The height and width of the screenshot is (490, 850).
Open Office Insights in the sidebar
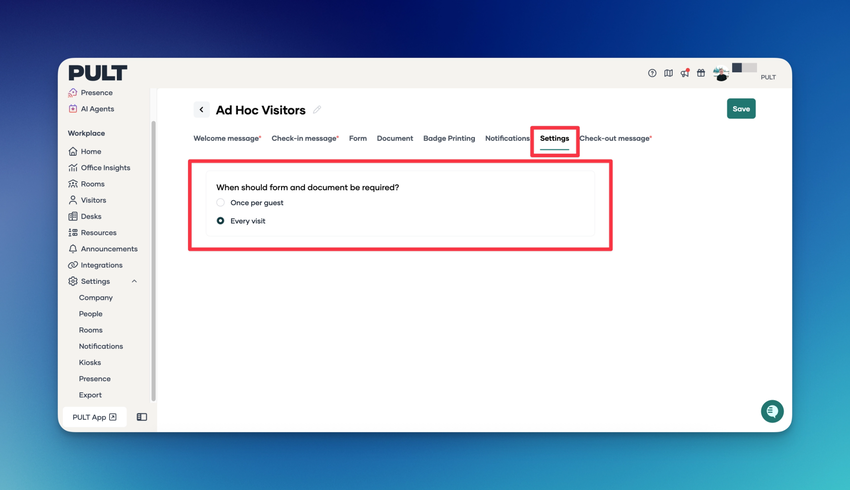pyautogui.click(x=105, y=168)
